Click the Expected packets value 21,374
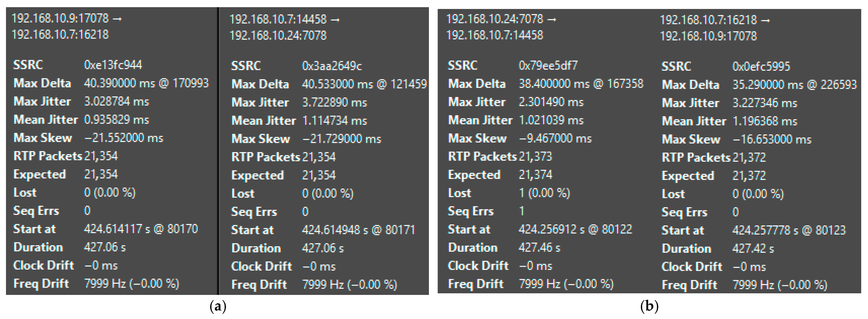The height and width of the screenshot is (319, 868). (535, 175)
